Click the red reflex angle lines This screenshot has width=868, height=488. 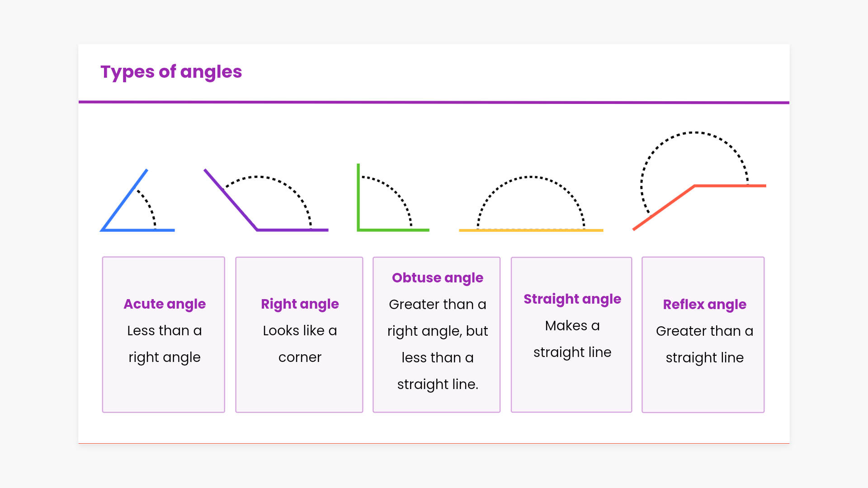(x=664, y=208)
